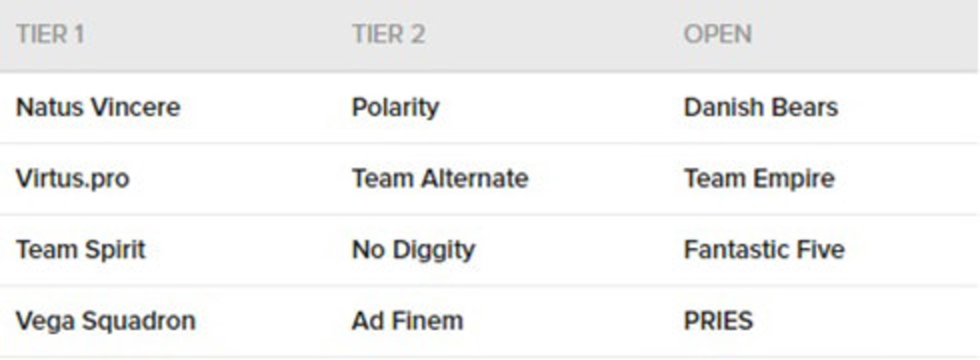Screen dimensions: 980x360
Task: Click the word Vincere in Tier 1
Action: pyautogui.click(x=135, y=107)
